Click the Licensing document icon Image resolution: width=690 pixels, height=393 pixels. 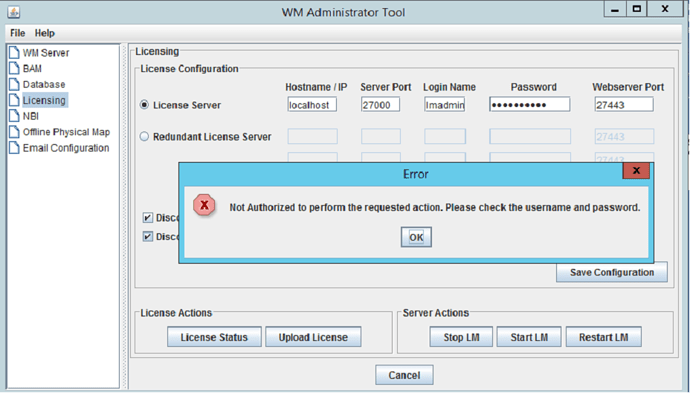[x=15, y=100]
